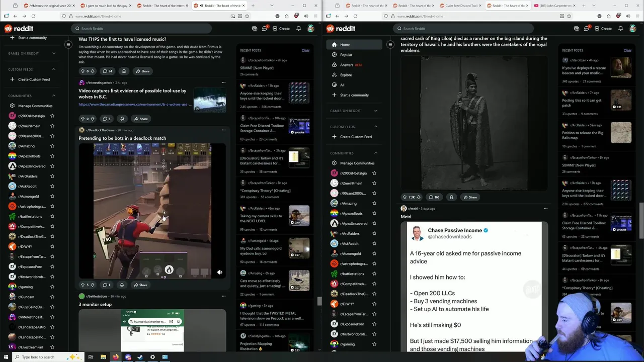Viewport: 644px width, 362px height.
Task: Favorite r/Amazing star in left window
Action: [x=52, y=146]
